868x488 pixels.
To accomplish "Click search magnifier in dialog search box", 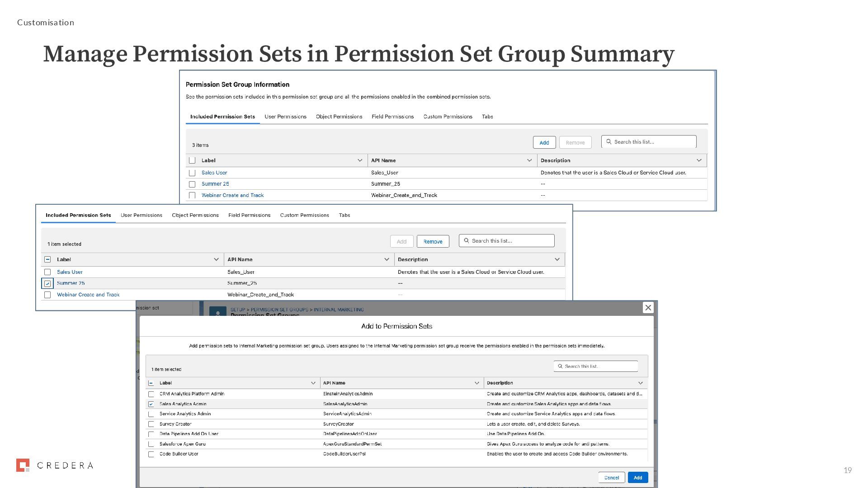I will click(560, 366).
